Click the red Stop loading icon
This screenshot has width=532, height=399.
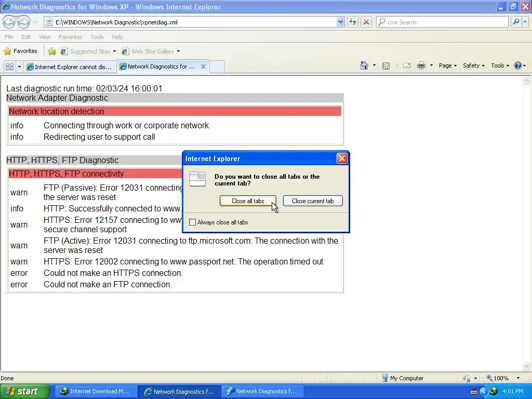point(366,22)
